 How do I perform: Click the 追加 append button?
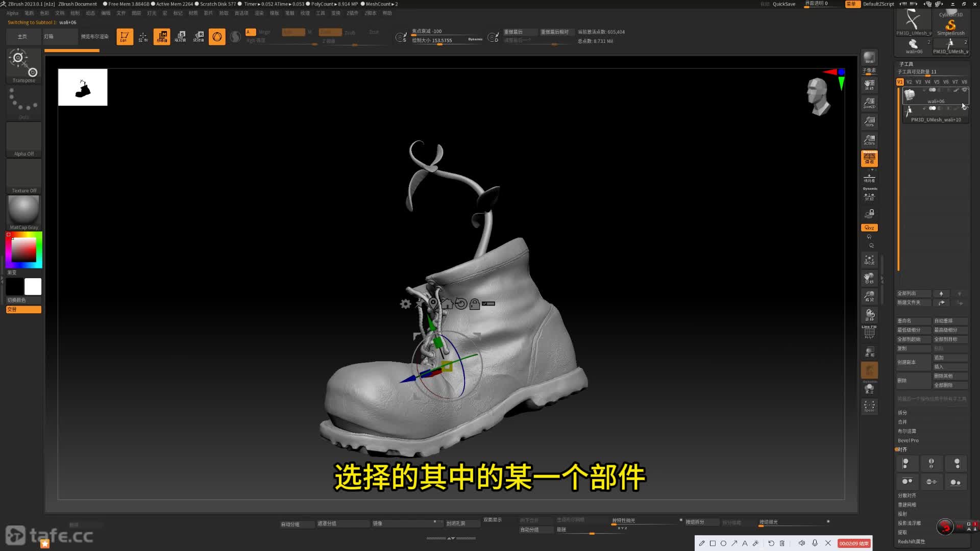tap(950, 358)
